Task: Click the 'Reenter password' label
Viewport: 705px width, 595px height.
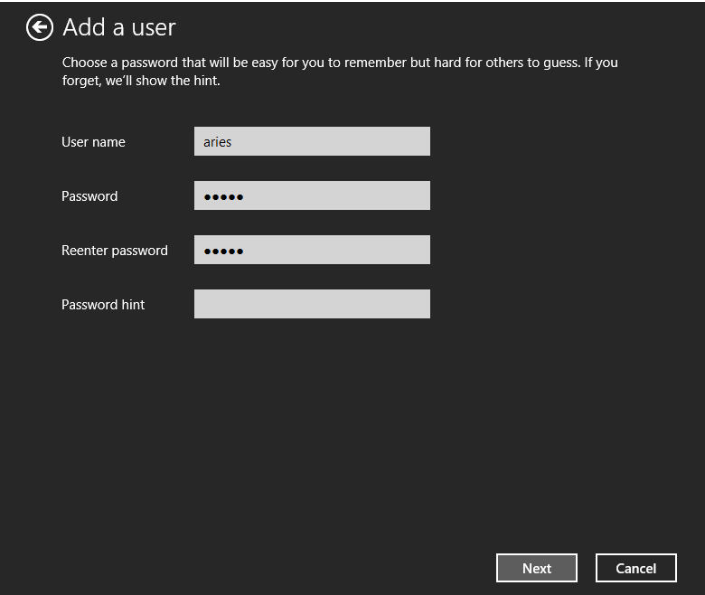Action: tap(115, 251)
